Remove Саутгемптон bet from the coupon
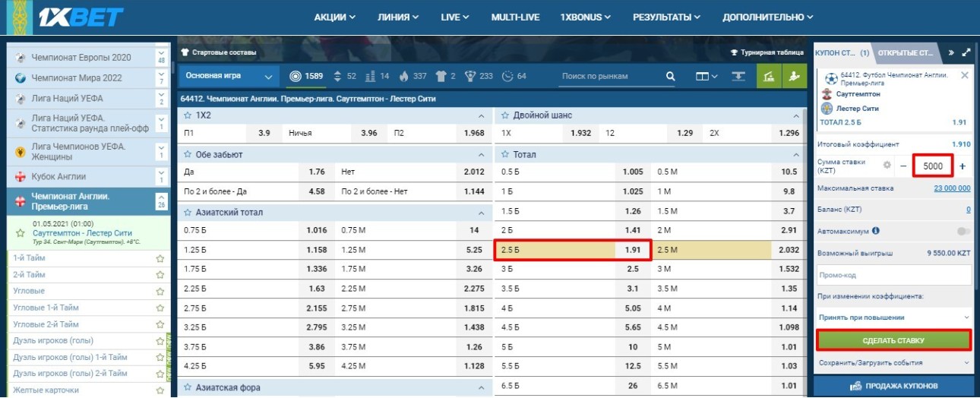The image size is (980, 398). [x=965, y=75]
